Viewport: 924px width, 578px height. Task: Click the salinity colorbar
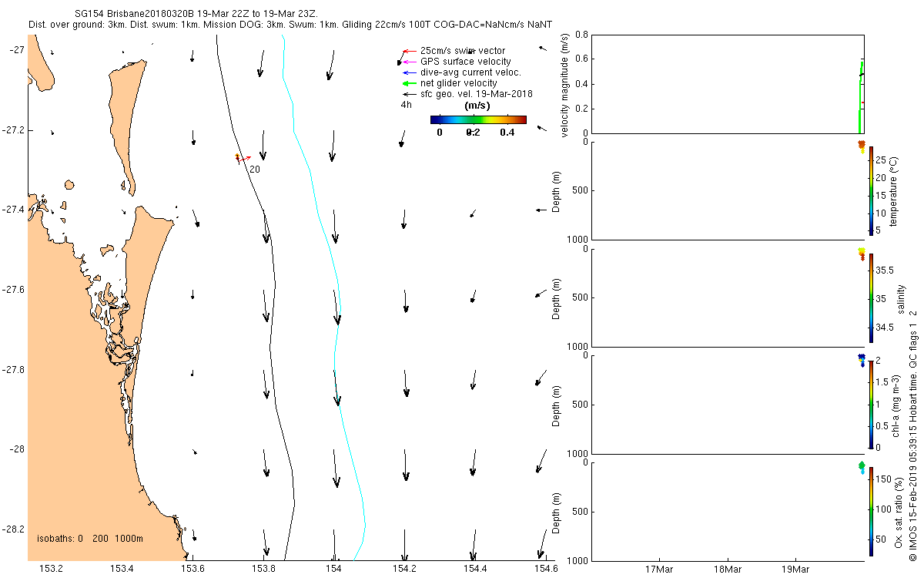pos(871,297)
